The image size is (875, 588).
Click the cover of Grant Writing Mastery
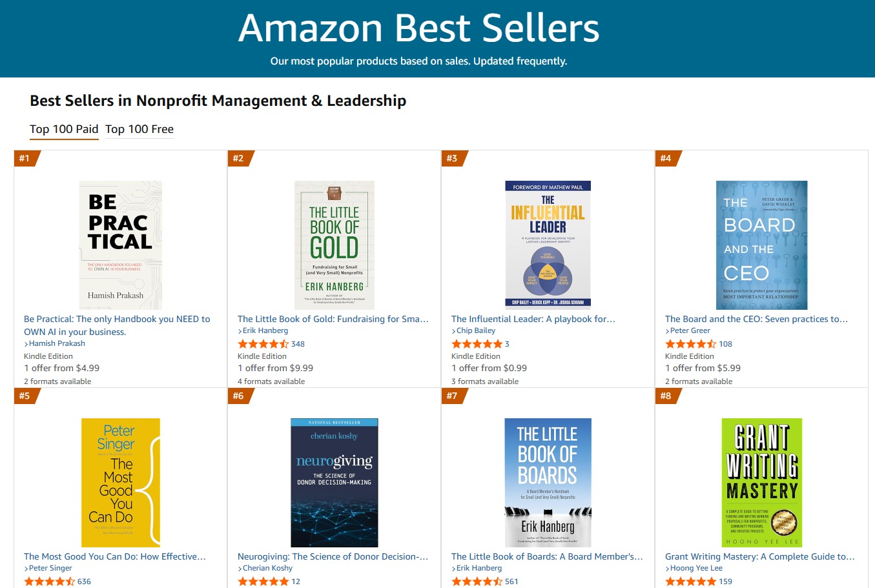pos(761,482)
